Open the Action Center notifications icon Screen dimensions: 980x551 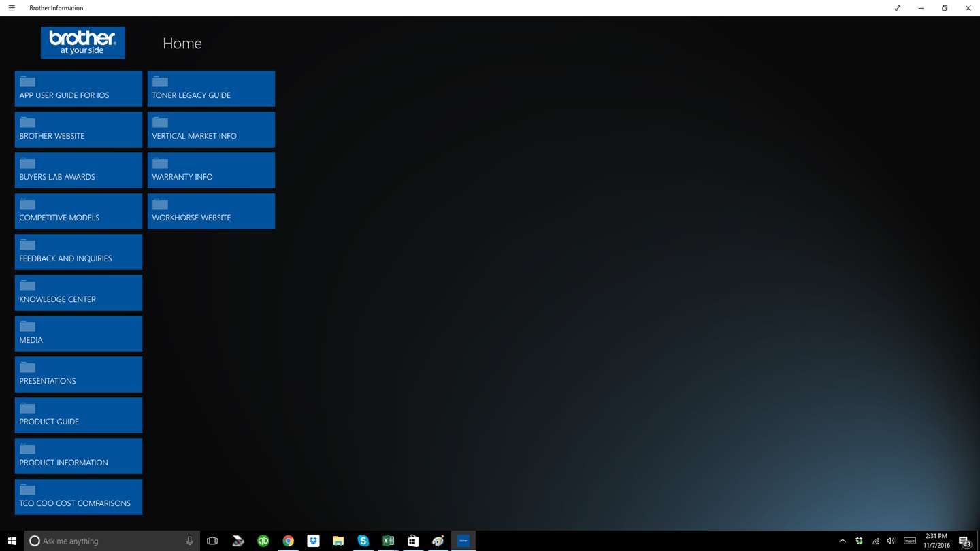point(964,541)
